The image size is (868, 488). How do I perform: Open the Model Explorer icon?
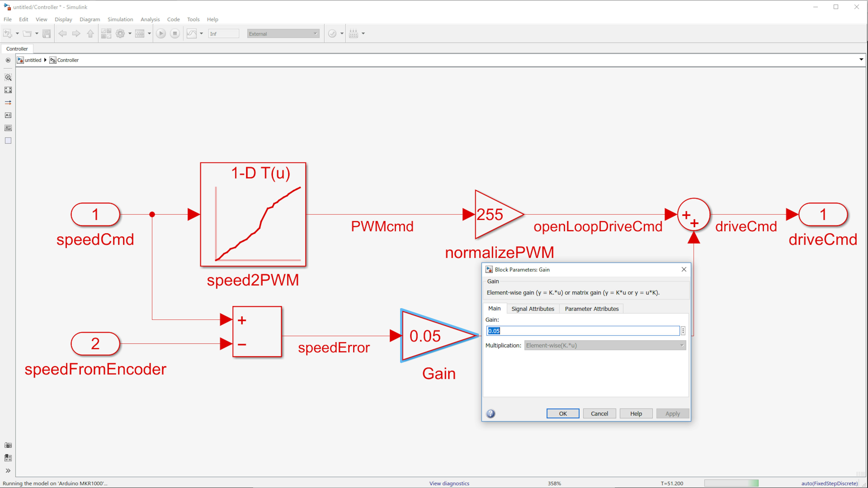pyautogui.click(x=139, y=34)
